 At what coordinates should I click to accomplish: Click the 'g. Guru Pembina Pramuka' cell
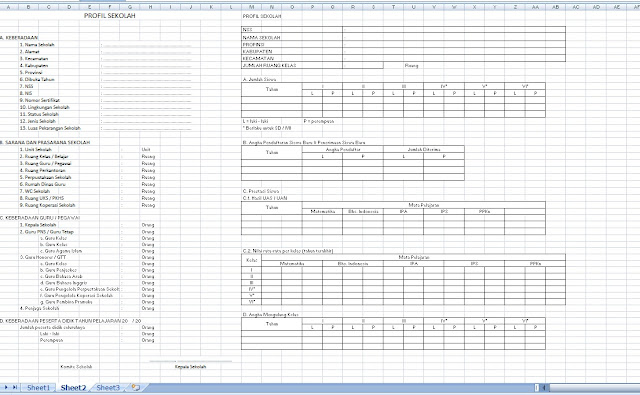66,302
